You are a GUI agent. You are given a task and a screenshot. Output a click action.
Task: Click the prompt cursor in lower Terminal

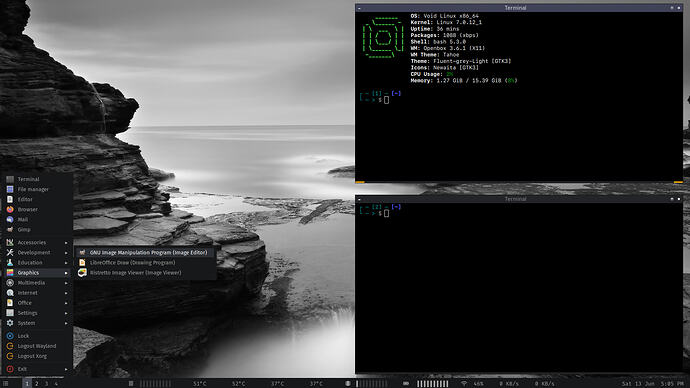click(386, 213)
